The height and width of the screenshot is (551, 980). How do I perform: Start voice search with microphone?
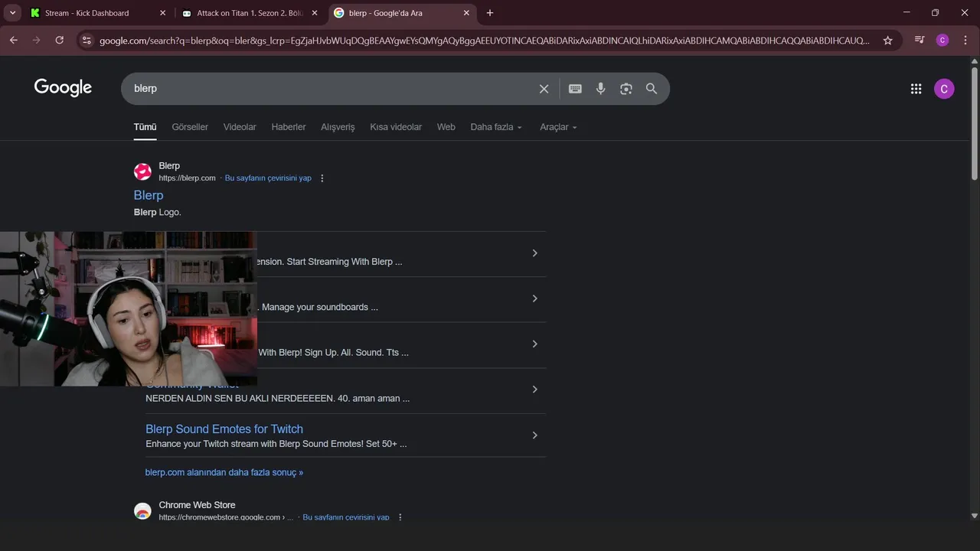(x=601, y=89)
